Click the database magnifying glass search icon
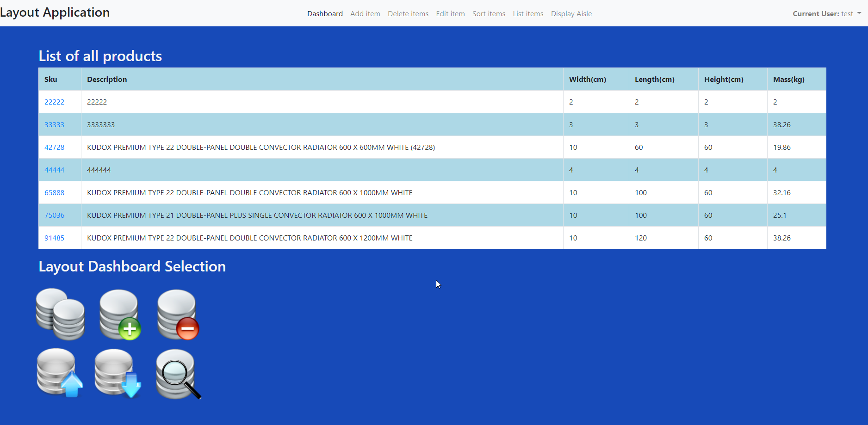The width and height of the screenshot is (868, 425). (178, 374)
